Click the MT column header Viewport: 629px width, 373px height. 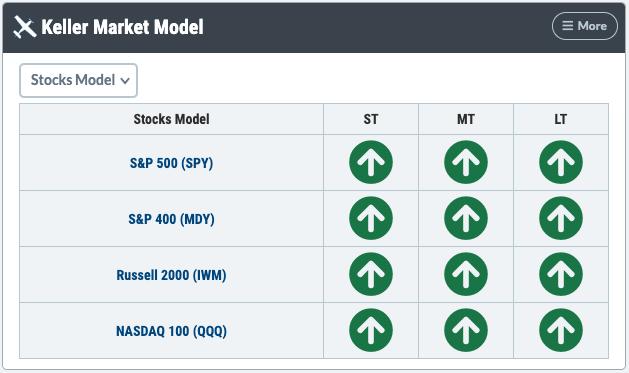point(466,119)
